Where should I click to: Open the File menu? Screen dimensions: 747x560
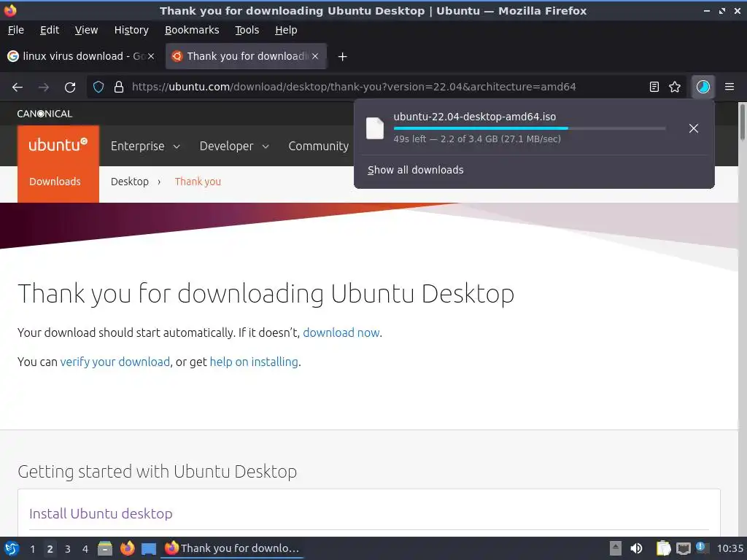coord(16,30)
